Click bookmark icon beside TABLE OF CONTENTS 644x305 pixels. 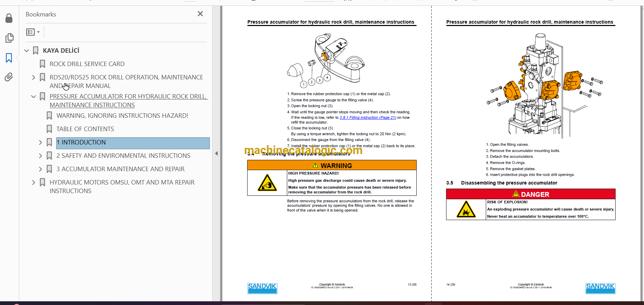(49, 129)
